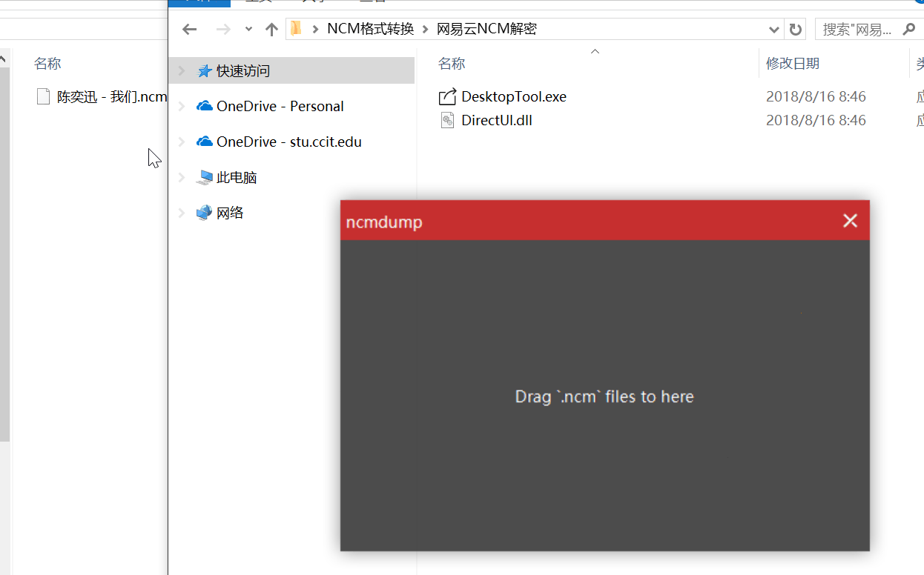
Task: Select DesktopTool.exe file
Action: coord(514,96)
